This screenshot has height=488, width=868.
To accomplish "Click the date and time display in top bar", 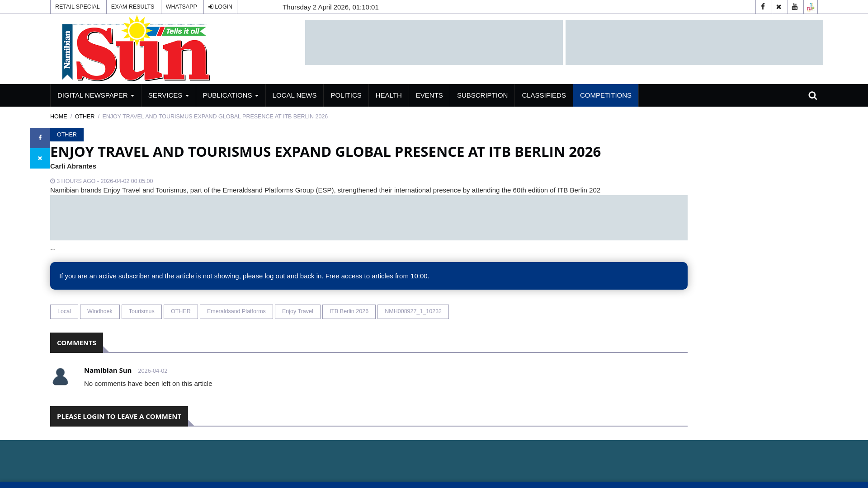I will 330,7.
